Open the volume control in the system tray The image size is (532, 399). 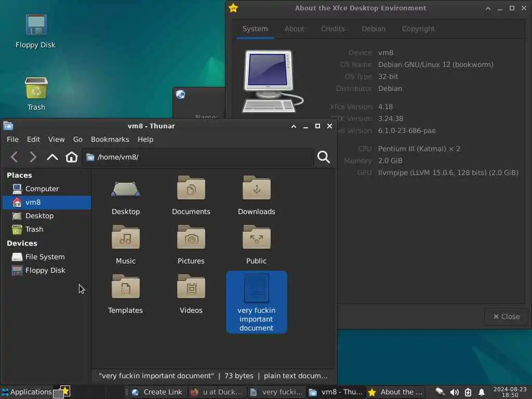454,392
